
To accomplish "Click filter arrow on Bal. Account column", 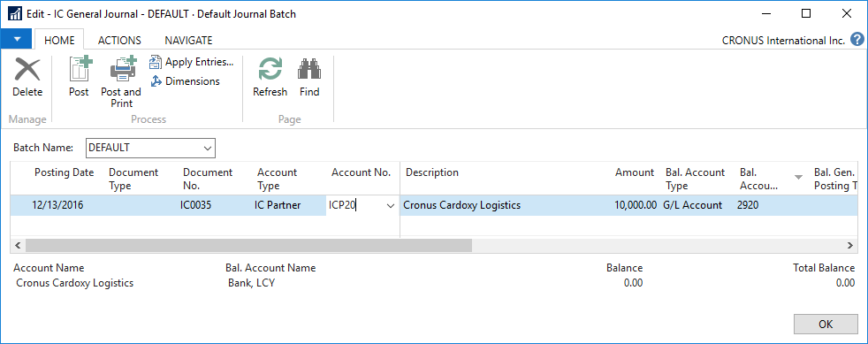I will pos(797,177).
